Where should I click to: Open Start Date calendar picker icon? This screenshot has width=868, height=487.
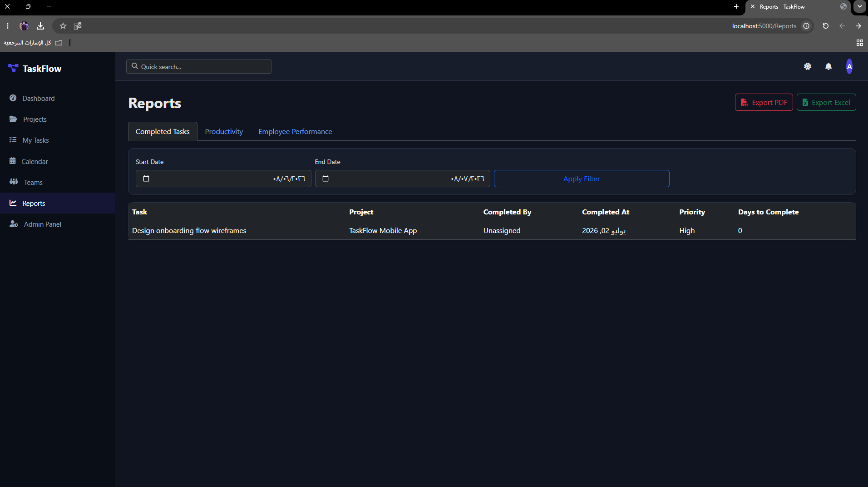pos(146,179)
